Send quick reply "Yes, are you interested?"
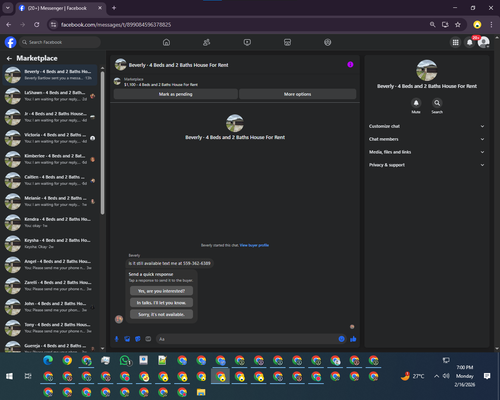The image size is (500, 400). pos(161,291)
